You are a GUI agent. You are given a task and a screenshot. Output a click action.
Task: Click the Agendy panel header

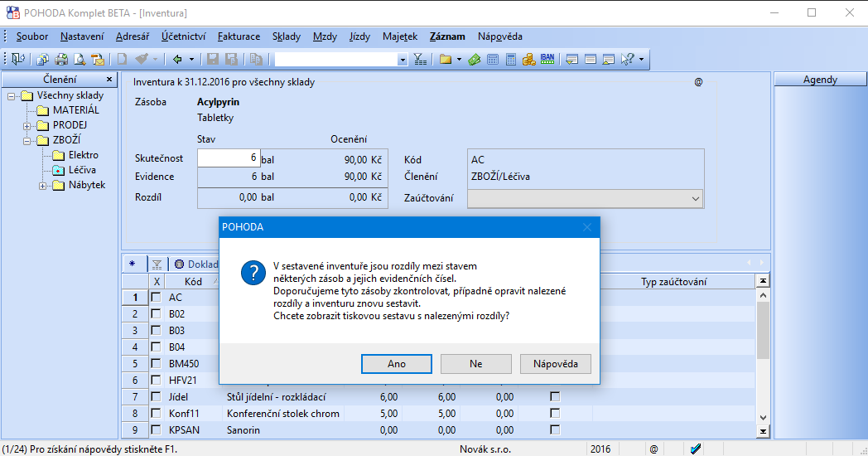[x=820, y=80]
